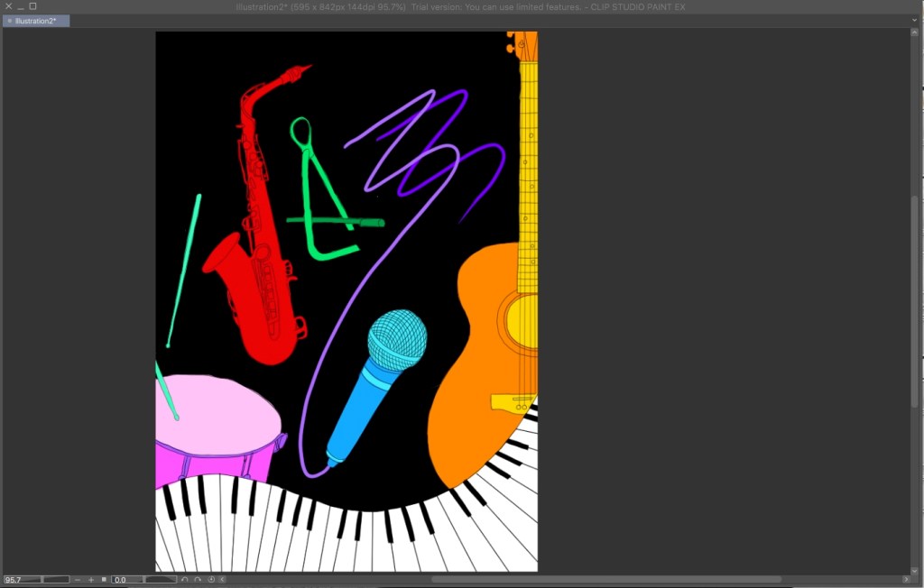Open the canvas tab list dropdown chevron

pos(913,21)
